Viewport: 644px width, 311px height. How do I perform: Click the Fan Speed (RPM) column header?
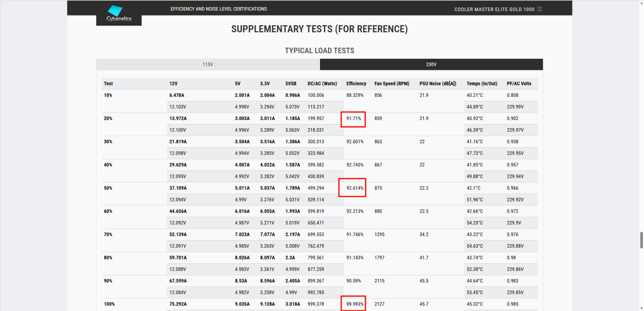(x=392, y=83)
